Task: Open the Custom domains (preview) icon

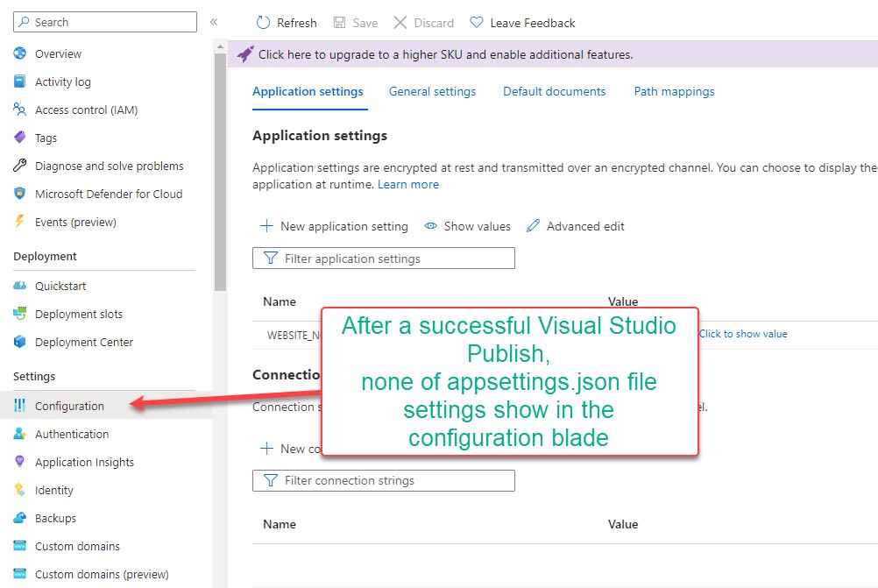Action: click(x=19, y=573)
